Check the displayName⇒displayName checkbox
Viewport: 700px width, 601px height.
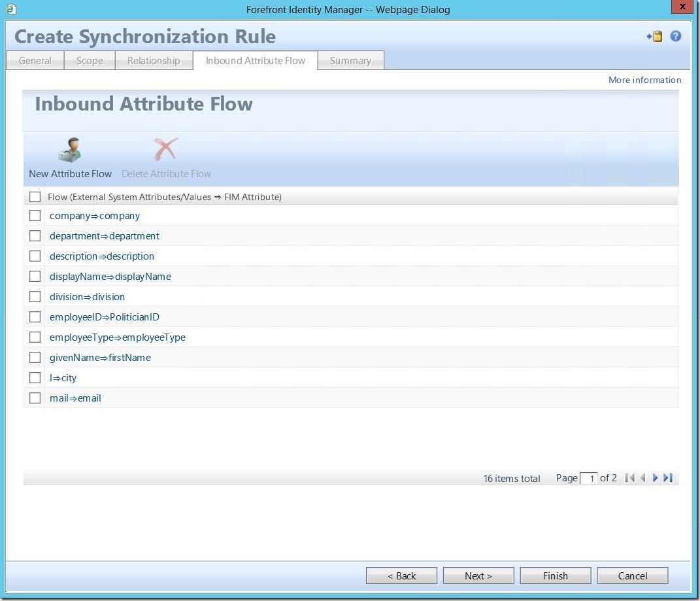(35, 276)
